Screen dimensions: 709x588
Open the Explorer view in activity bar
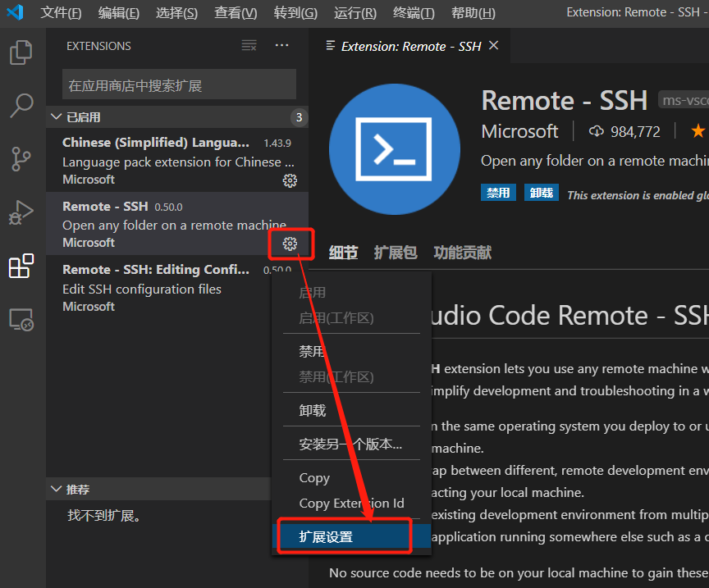[21, 52]
